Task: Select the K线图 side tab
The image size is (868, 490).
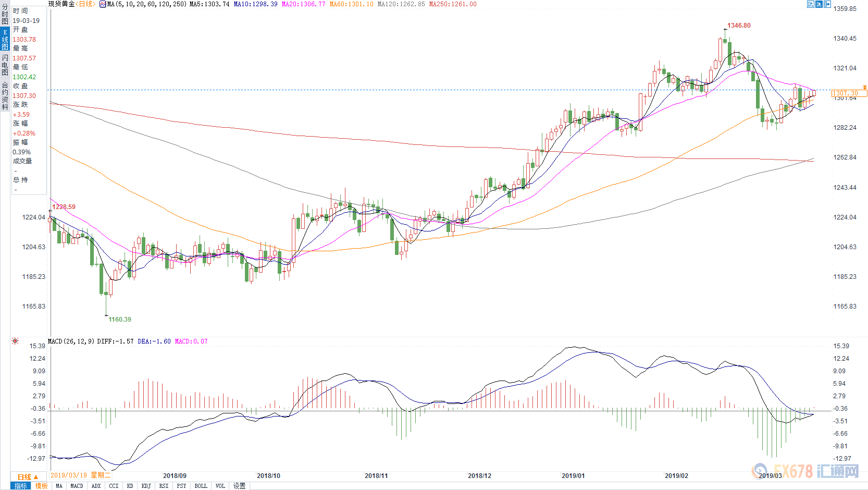Action: coord(5,40)
